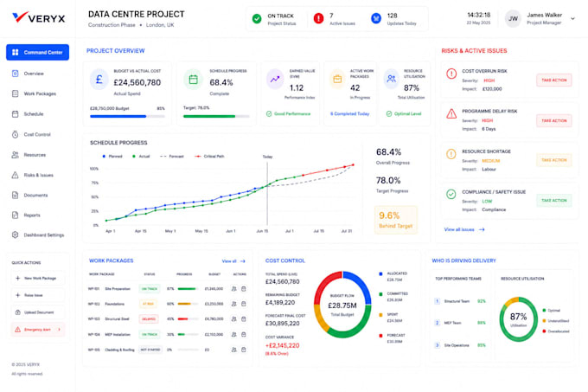This screenshot has width=588, height=392.
Task: Click the £28.75M budget donut chart
Action: point(342,305)
